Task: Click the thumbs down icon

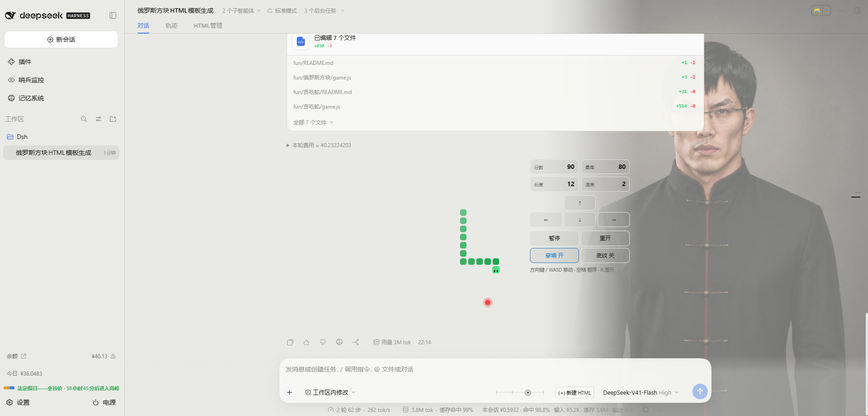Action: tap(323, 342)
